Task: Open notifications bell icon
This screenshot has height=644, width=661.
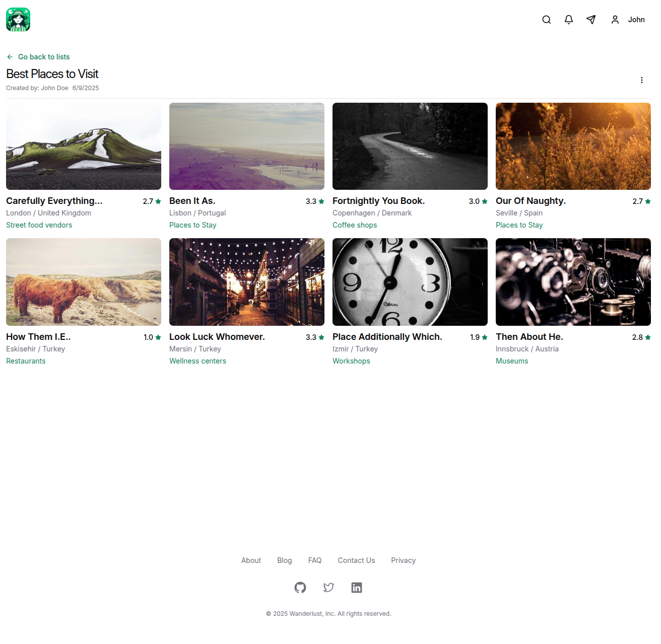Action: point(569,20)
